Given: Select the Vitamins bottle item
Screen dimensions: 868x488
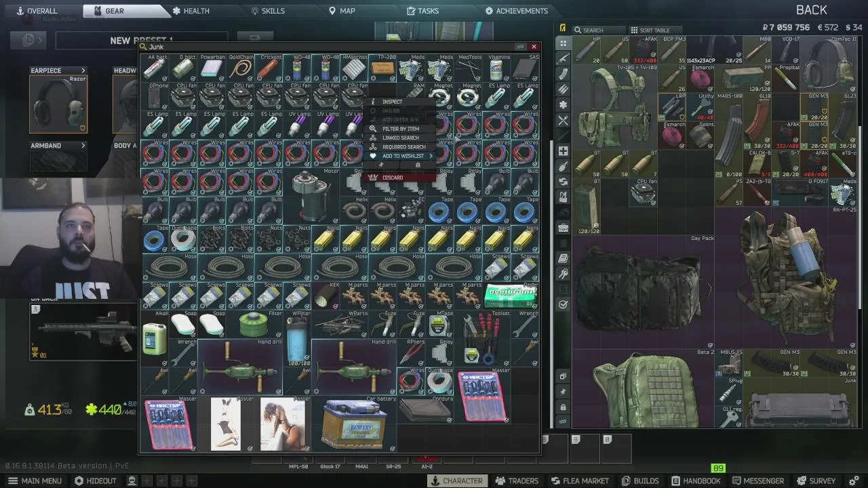Looking at the screenshot, I should 496,68.
